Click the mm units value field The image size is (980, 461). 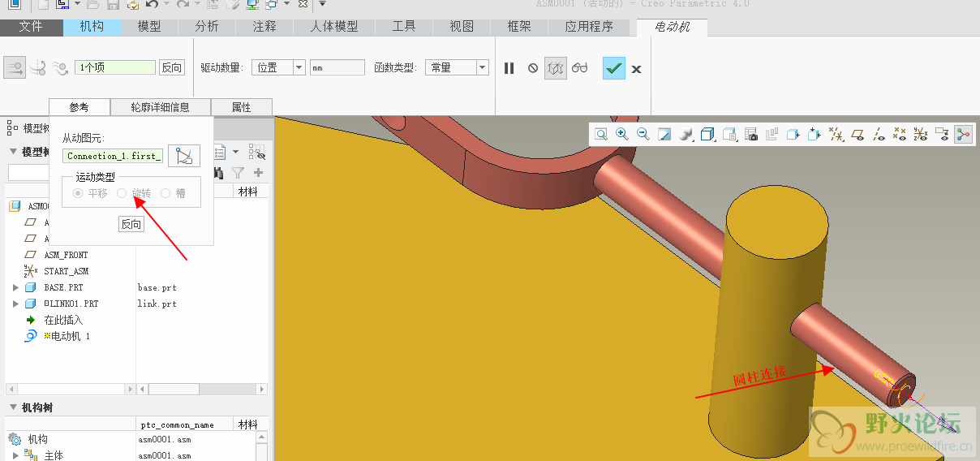click(x=337, y=68)
